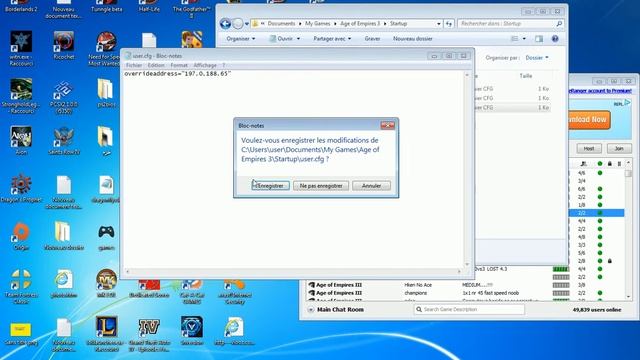
Task: Open the ? help menu in Notepad
Action: click(x=223, y=65)
